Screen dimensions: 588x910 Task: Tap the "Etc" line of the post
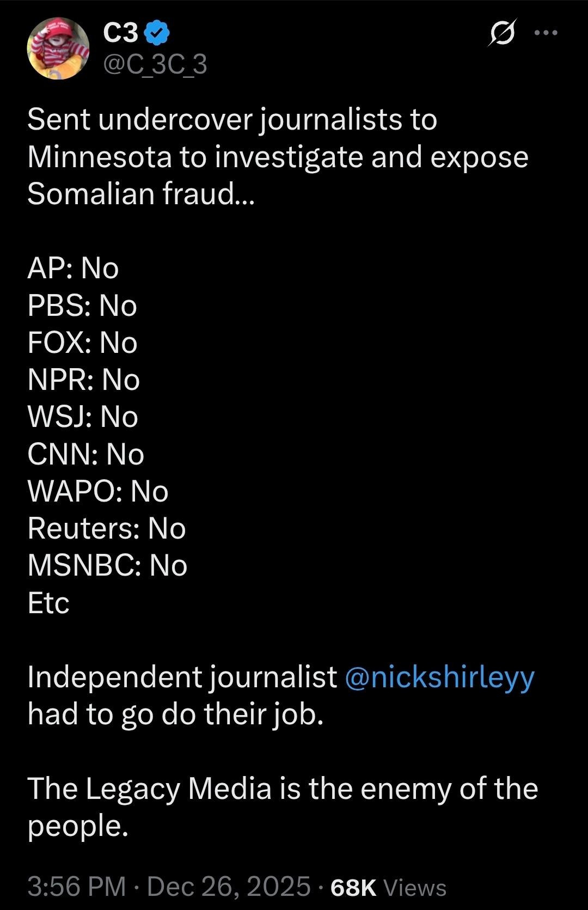[x=48, y=602]
